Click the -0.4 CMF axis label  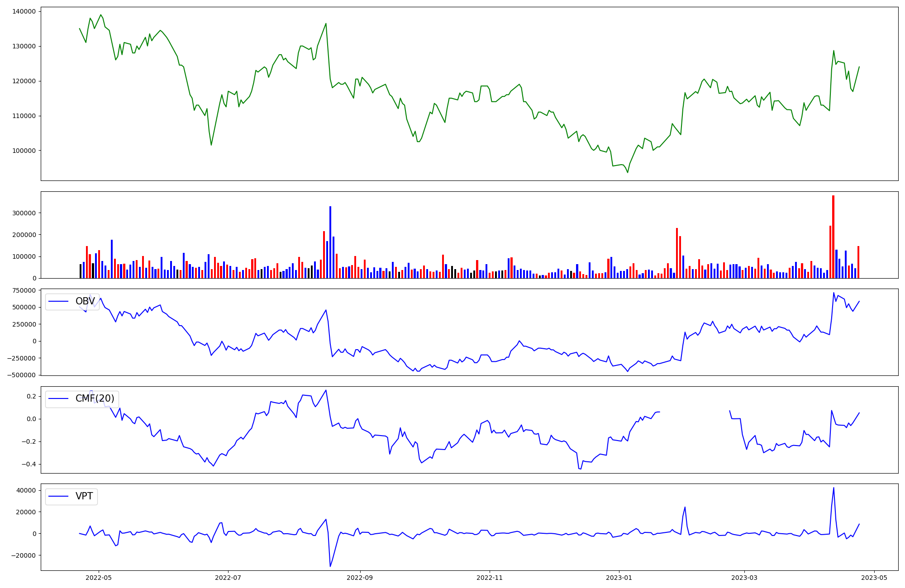(x=28, y=465)
